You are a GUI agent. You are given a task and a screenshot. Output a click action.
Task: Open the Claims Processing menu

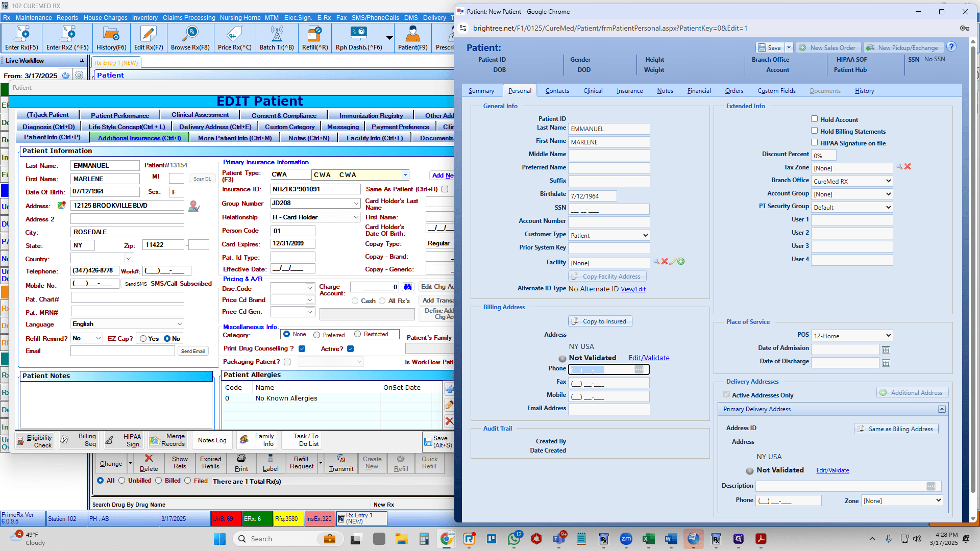coord(189,17)
